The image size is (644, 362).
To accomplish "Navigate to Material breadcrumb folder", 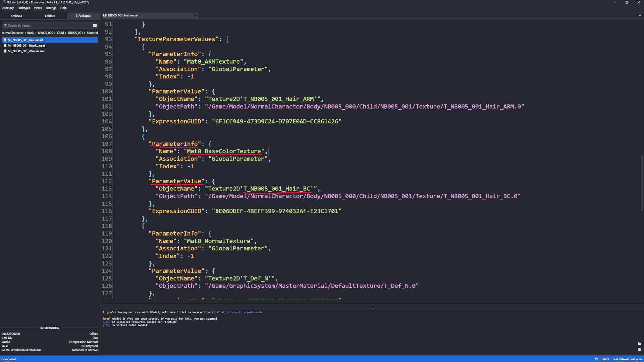I will click(x=92, y=33).
